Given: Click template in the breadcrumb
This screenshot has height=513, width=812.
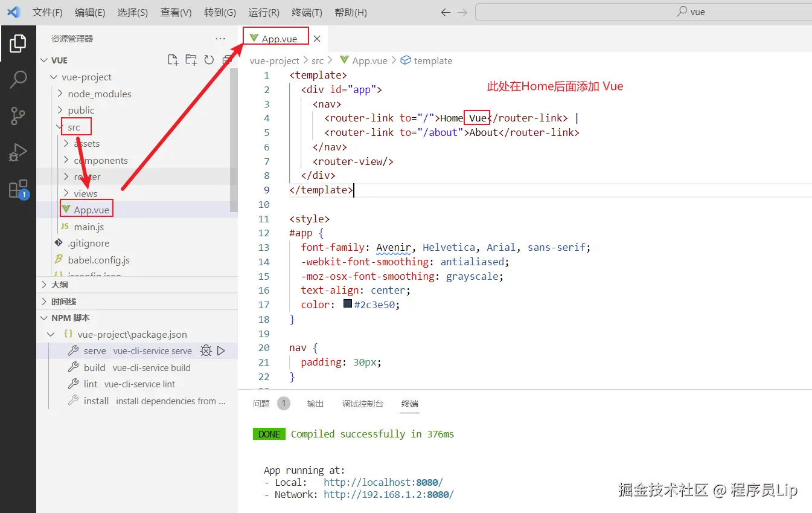Looking at the screenshot, I should click(x=433, y=60).
